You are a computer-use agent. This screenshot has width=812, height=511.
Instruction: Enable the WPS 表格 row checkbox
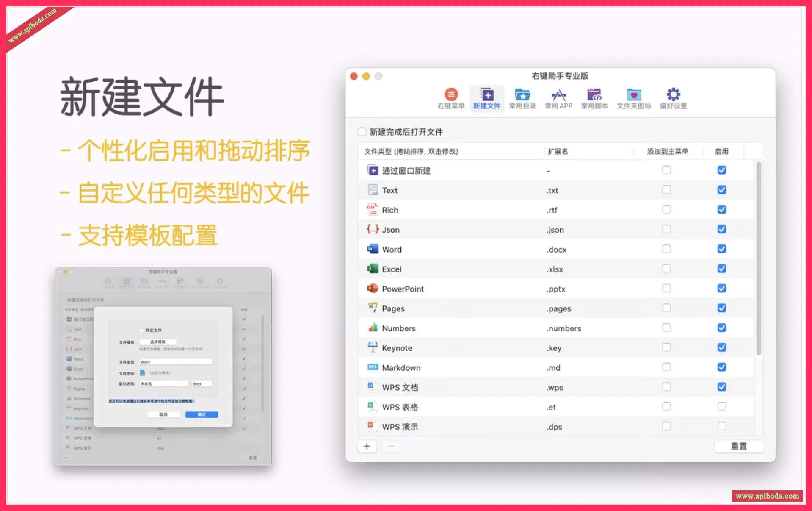click(721, 407)
